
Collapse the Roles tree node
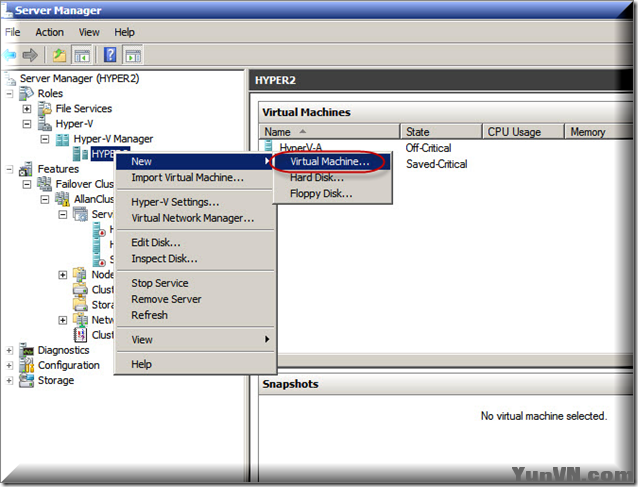click(x=10, y=94)
